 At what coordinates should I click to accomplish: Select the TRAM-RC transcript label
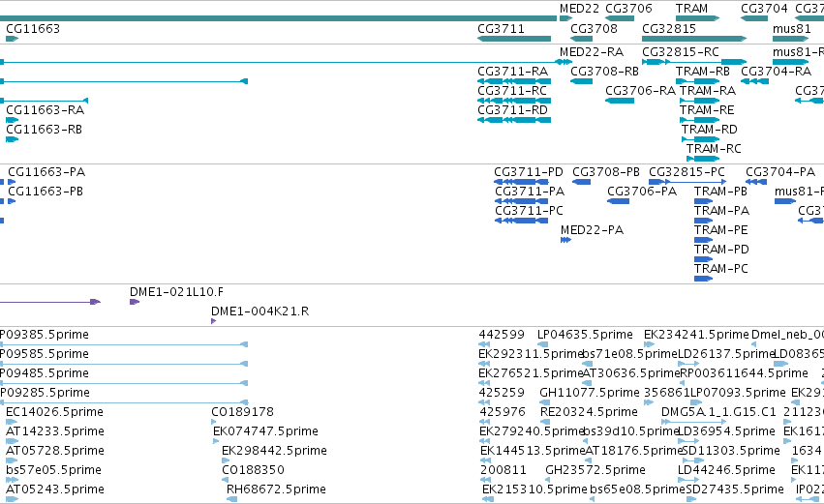click(x=714, y=149)
